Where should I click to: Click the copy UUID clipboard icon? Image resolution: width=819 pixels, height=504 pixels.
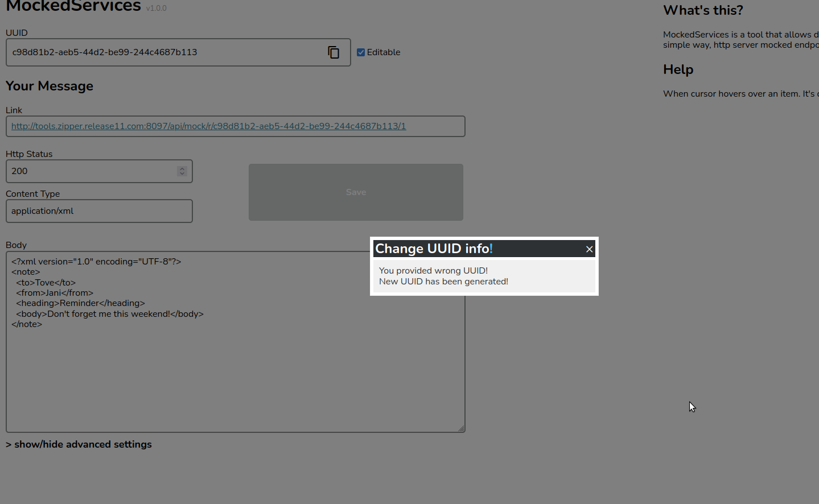coord(334,52)
